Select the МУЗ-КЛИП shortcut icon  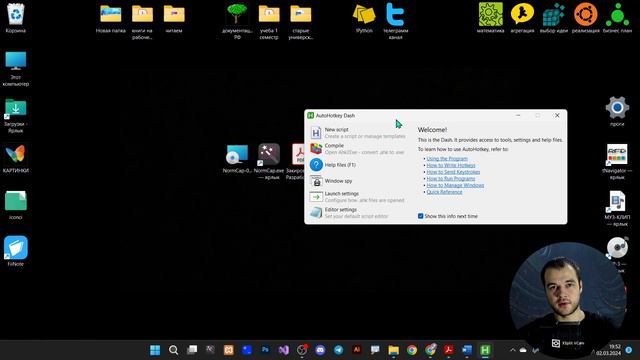coord(617,208)
